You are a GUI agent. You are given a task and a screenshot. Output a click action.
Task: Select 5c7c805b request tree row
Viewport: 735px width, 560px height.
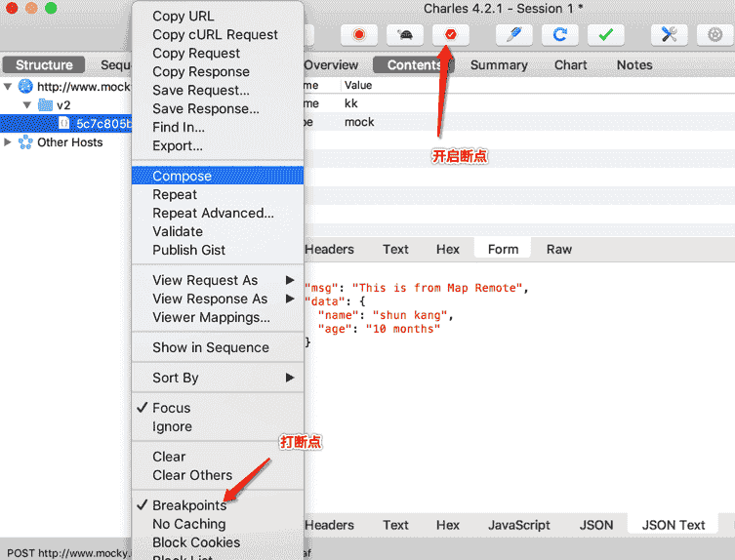coord(66,123)
